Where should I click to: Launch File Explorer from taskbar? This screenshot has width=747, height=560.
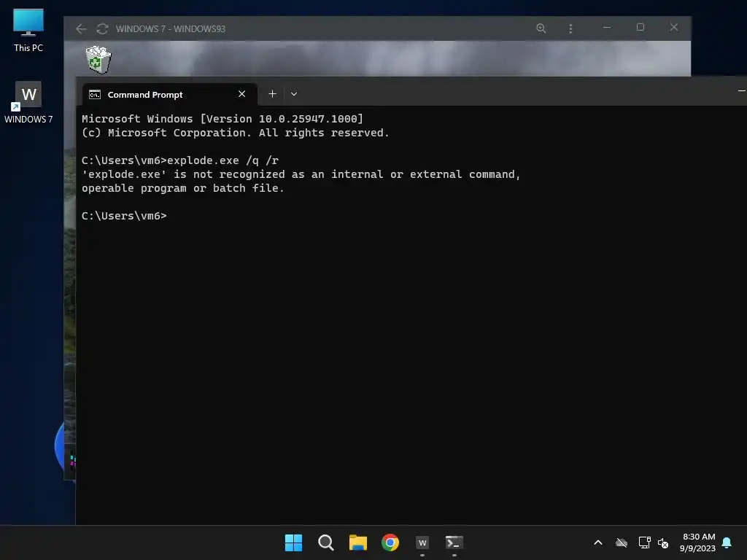[x=357, y=542]
